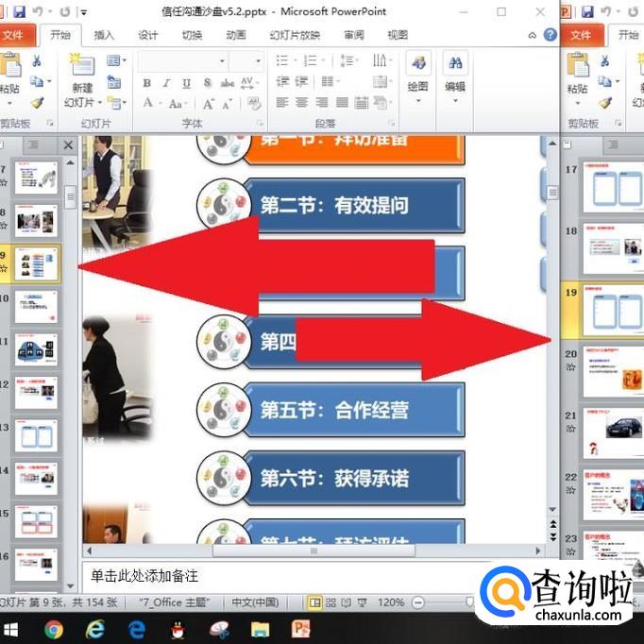This screenshot has width=644, height=644.
Task: Toggle Align Text Left
Action: pyautogui.click(x=282, y=103)
